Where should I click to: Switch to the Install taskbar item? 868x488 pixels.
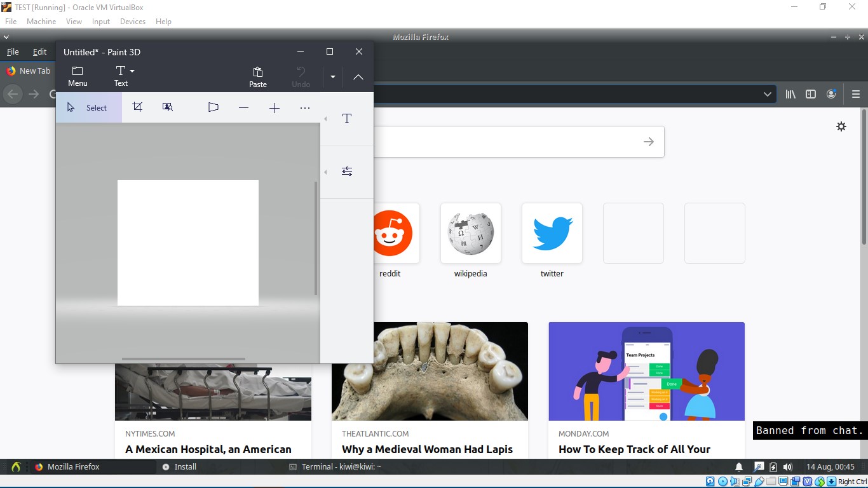pos(179,467)
